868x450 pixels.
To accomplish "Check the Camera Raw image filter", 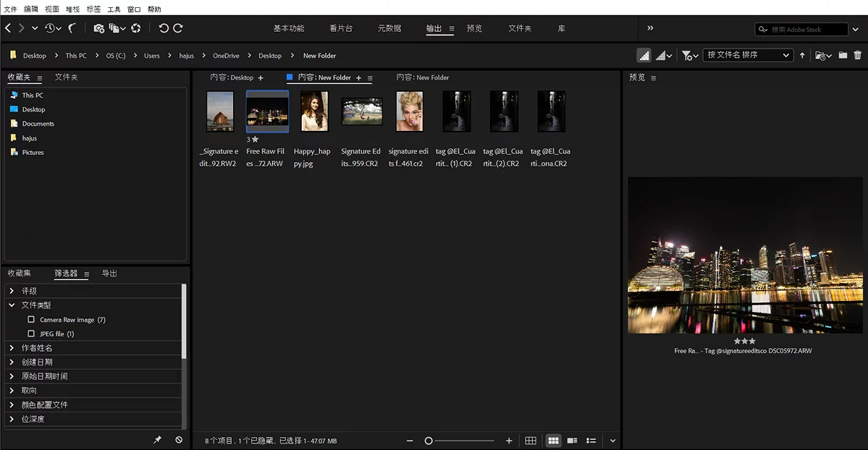I will pos(31,319).
